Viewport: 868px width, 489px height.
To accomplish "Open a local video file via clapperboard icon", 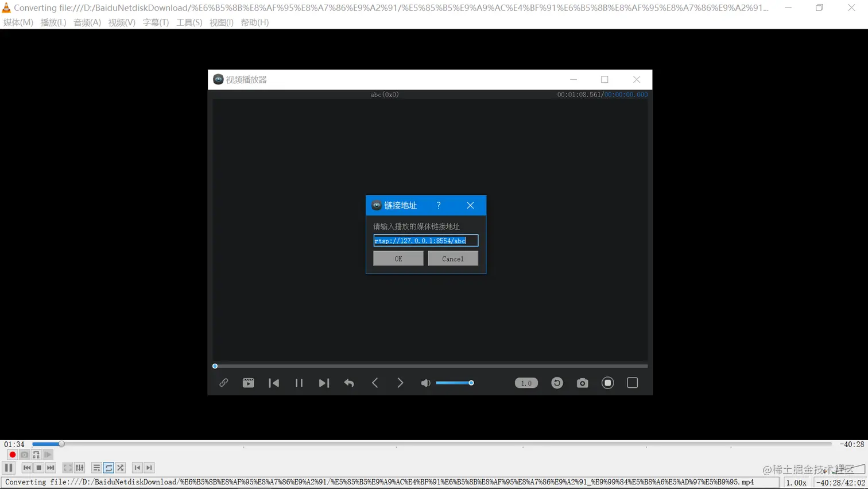I will pyautogui.click(x=249, y=383).
